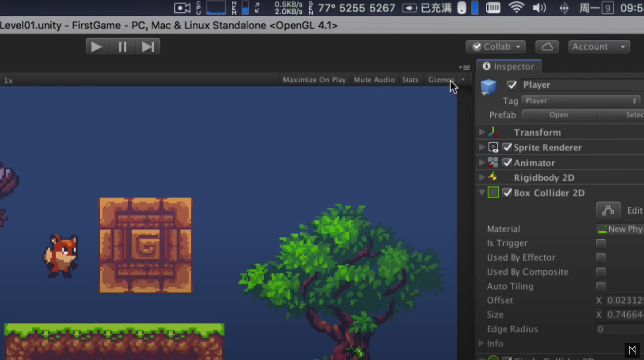Screen dimensions: 644x360
Task: Toggle the Used By Effector checkbox
Action: pos(600,258)
